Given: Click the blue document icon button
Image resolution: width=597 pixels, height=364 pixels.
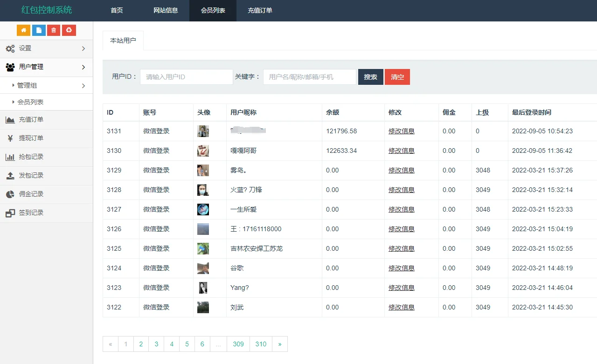Looking at the screenshot, I should 39,30.
